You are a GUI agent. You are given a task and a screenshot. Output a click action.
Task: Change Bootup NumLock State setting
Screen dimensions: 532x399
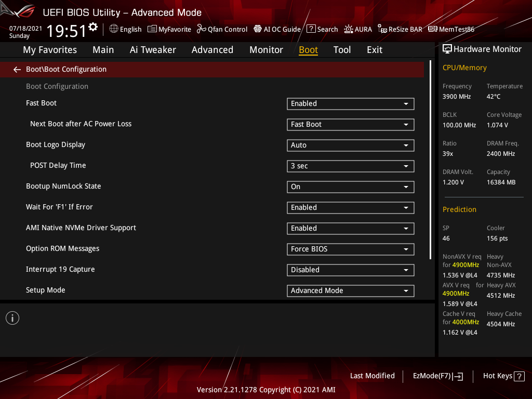pos(350,187)
